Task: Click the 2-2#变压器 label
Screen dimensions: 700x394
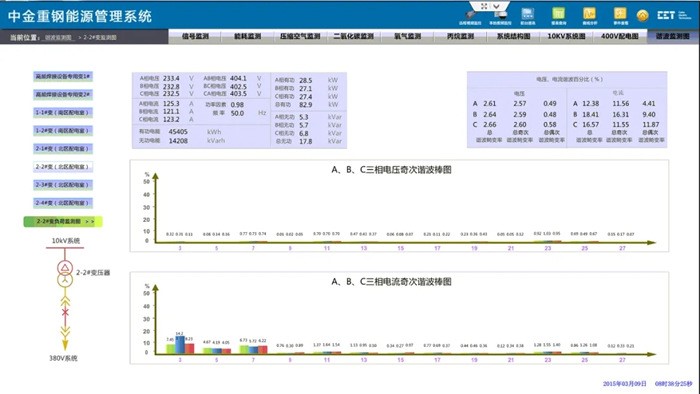Action: click(93, 273)
